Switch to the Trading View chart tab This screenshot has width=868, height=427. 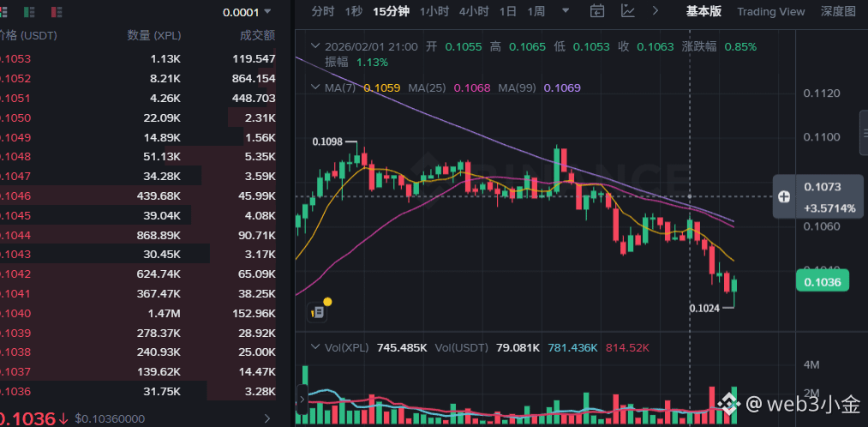[x=770, y=11]
